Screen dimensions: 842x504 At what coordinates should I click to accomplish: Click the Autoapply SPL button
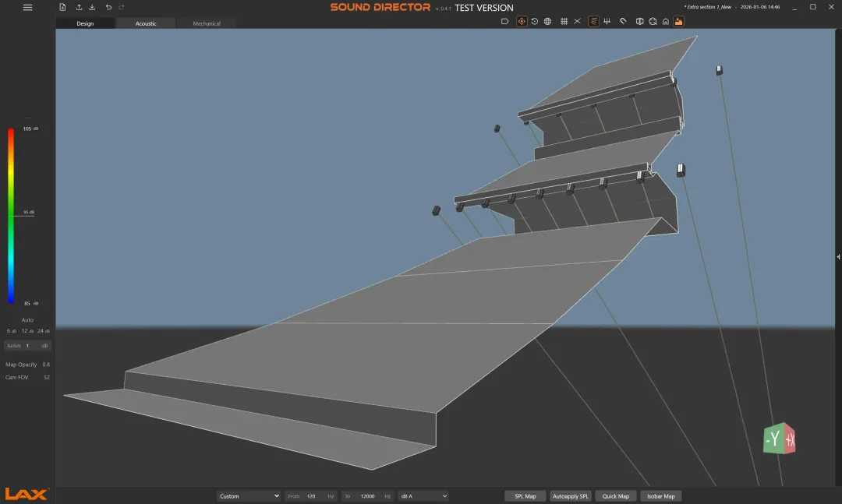[x=570, y=496]
